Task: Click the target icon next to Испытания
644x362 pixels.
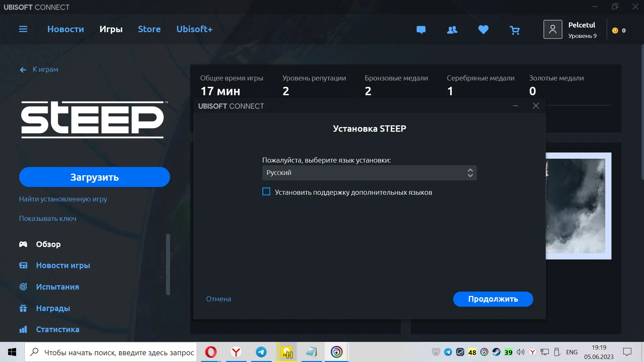Action: [23, 287]
